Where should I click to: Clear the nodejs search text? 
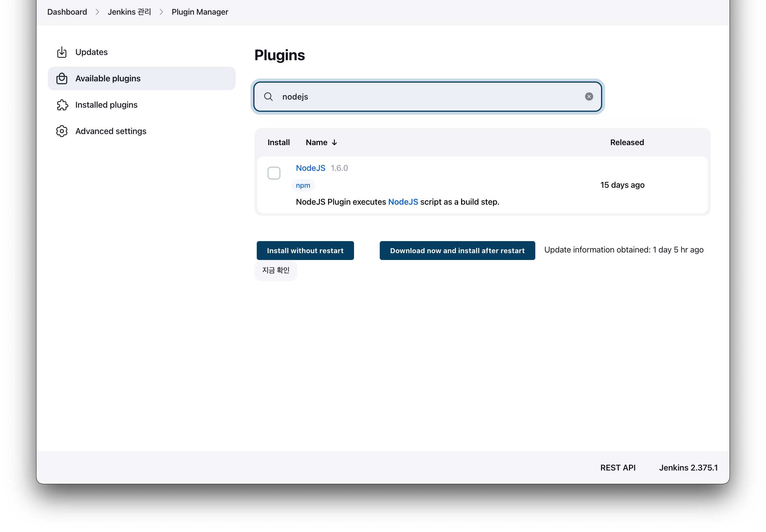tap(589, 97)
